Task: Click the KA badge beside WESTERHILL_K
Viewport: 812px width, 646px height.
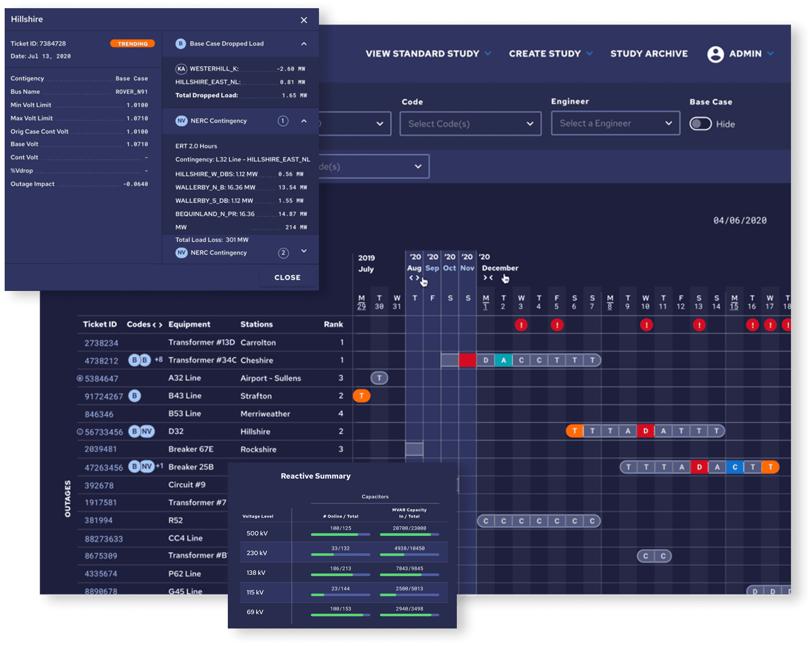Action: [181, 69]
